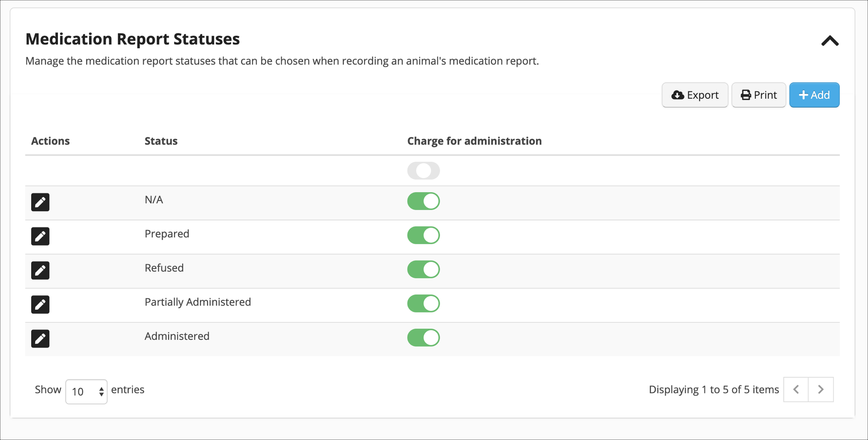The width and height of the screenshot is (868, 440).
Task: Toggle off charge for Refused status
Action: click(x=423, y=269)
